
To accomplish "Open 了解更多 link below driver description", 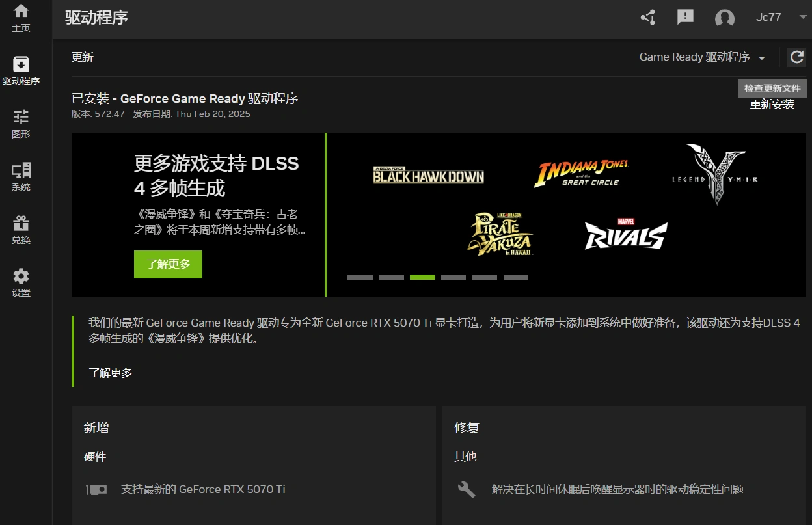I will (111, 373).
